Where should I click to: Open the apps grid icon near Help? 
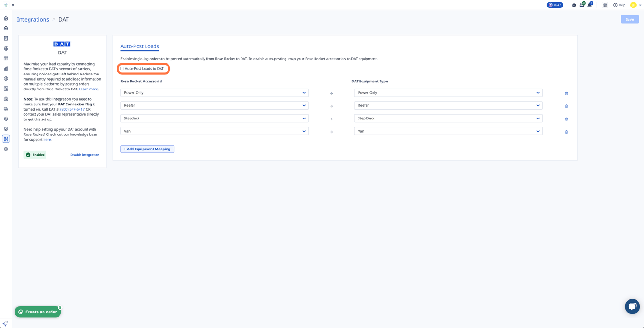click(605, 5)
